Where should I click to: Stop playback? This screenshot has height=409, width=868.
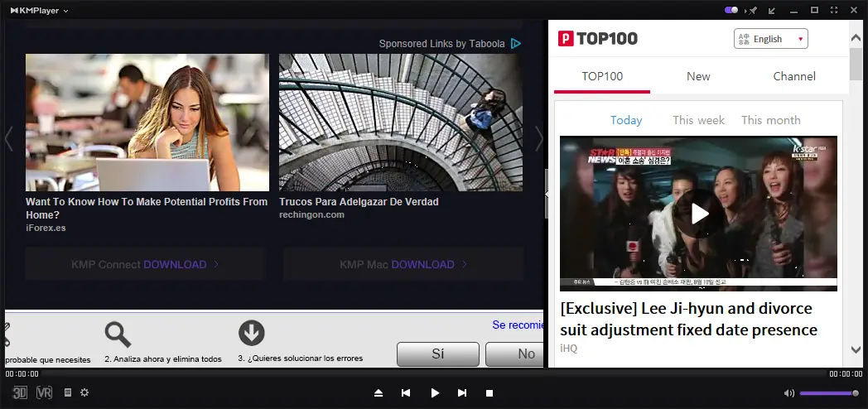pyautogui.click(x=489, y=393)
